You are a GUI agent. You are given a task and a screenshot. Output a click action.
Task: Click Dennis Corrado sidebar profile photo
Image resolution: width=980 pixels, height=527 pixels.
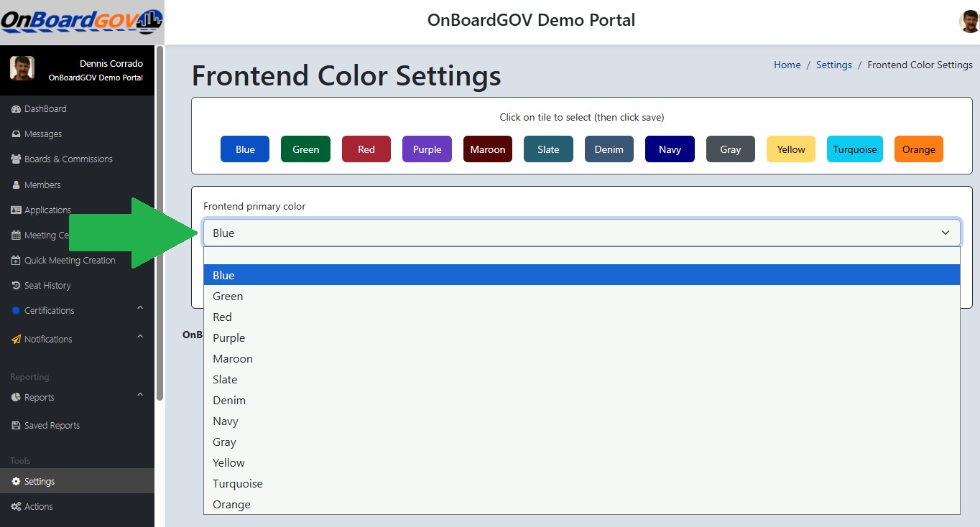[x=22, y=69]
